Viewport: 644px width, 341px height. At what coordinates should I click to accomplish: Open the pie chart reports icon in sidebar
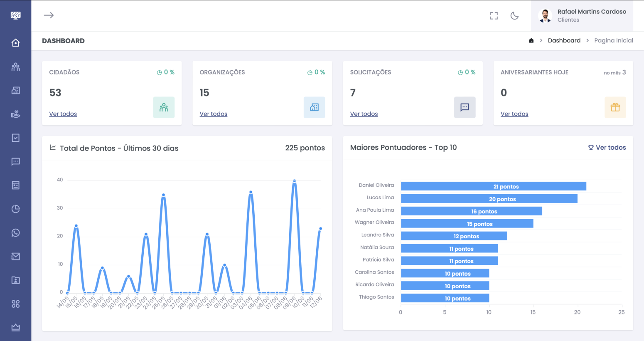point(15,209)
